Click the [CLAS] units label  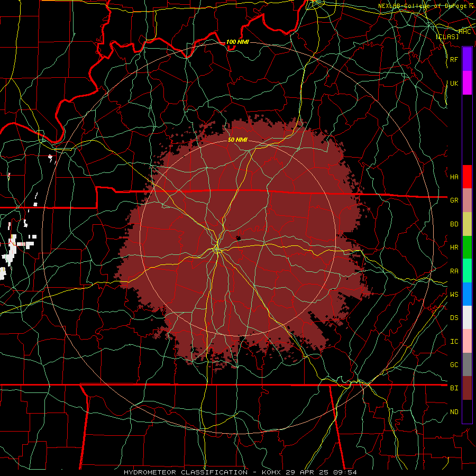(447, 36)
